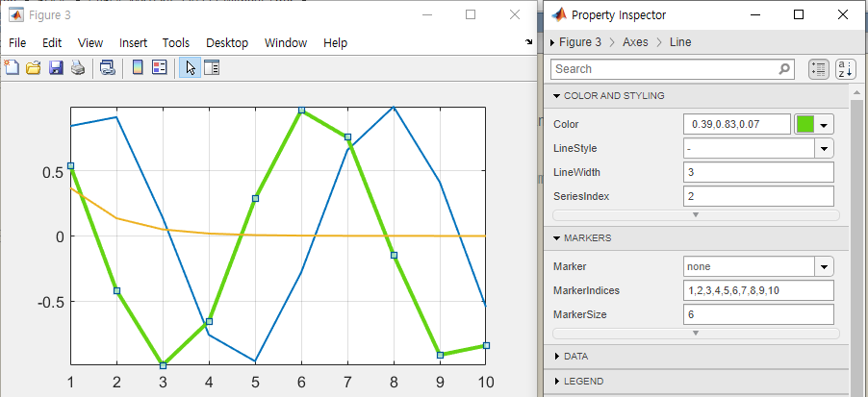Collapse the MARKERS section

pos(557,238)
